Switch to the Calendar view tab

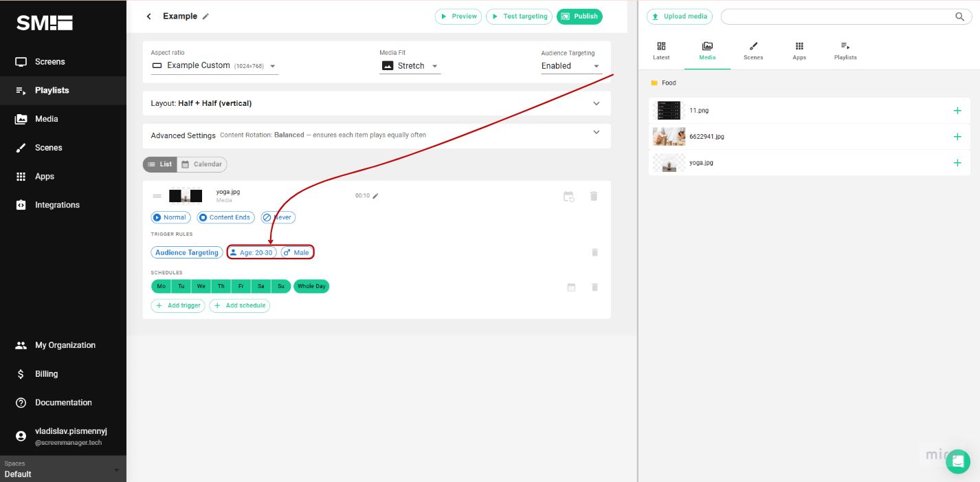coord(202,164)
